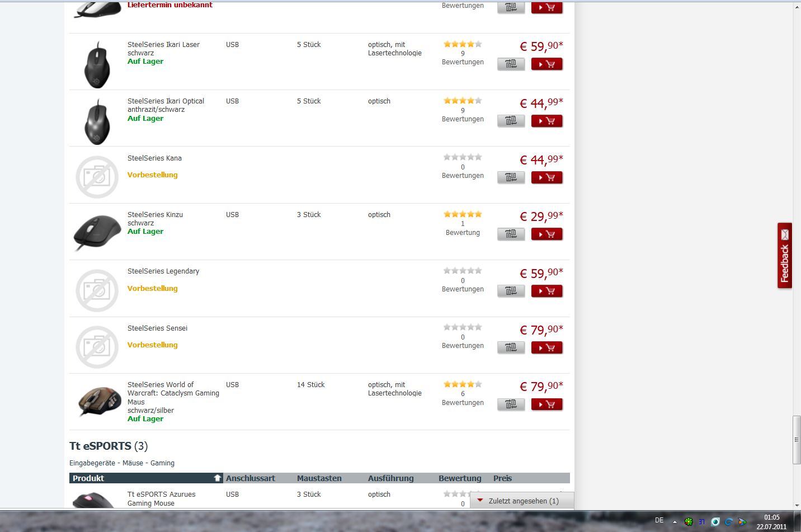Click the page vertical scrollbar thumb

click(797, 440)
